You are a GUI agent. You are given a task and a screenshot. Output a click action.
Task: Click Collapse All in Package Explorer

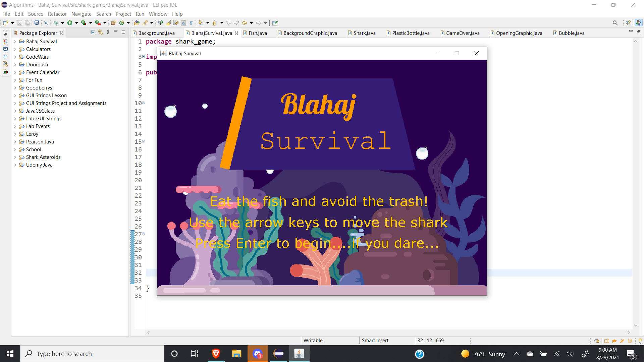click(93, 32)
